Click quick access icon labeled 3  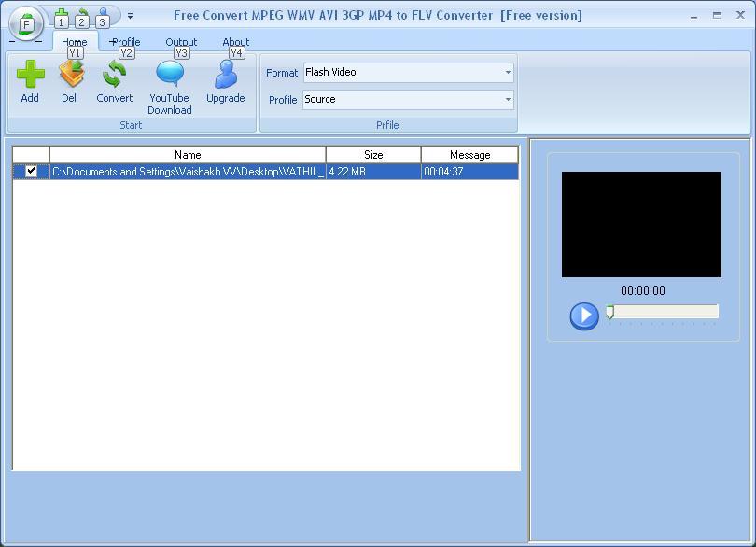(x=103, y=18)
